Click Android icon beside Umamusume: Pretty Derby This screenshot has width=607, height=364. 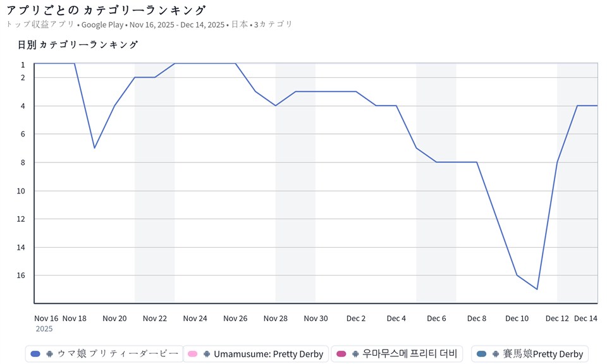[x=205, y=354]
